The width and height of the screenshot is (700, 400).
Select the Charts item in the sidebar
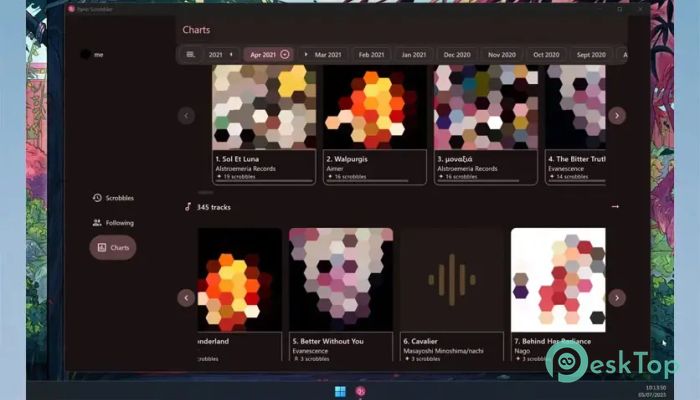[113, 247]
